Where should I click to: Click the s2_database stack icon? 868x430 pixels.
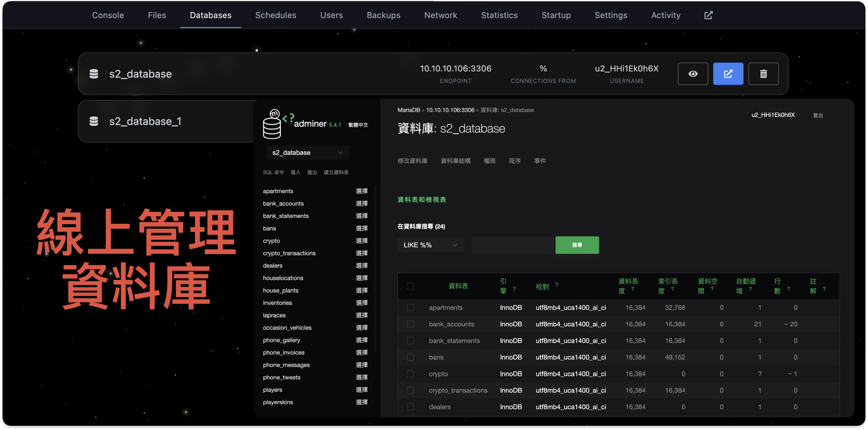point(94,74)
